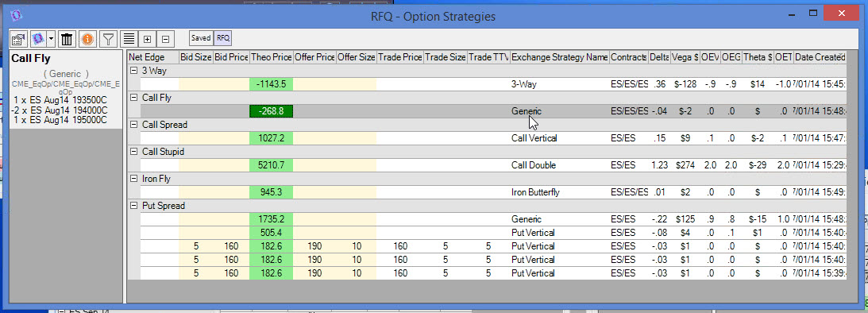This screenshot has height=313, width=868.
Task: Collapse the Iron Fly group
Action: click(x=134, y=179)
